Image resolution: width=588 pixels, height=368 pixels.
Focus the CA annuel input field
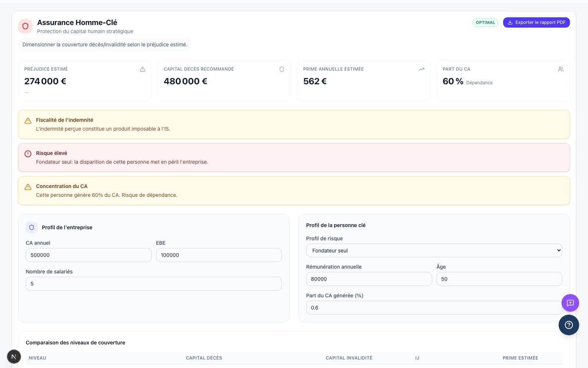[x=89, y=255]
